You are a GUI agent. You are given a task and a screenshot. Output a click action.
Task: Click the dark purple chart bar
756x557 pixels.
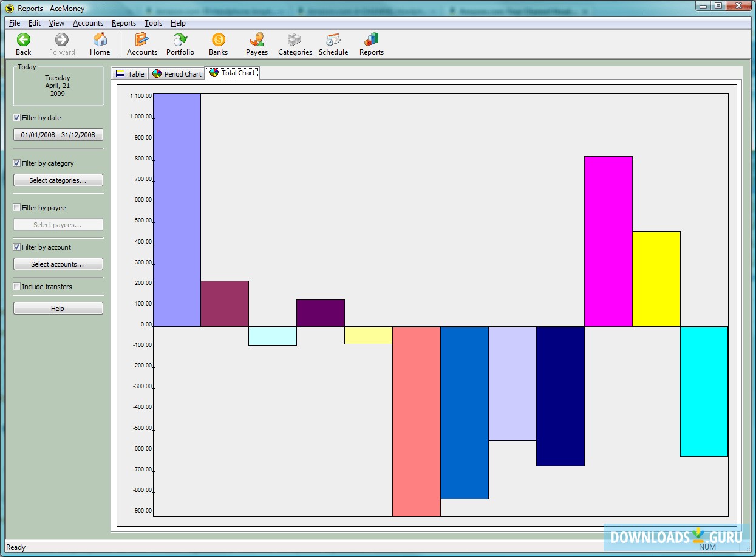point(321,313)
